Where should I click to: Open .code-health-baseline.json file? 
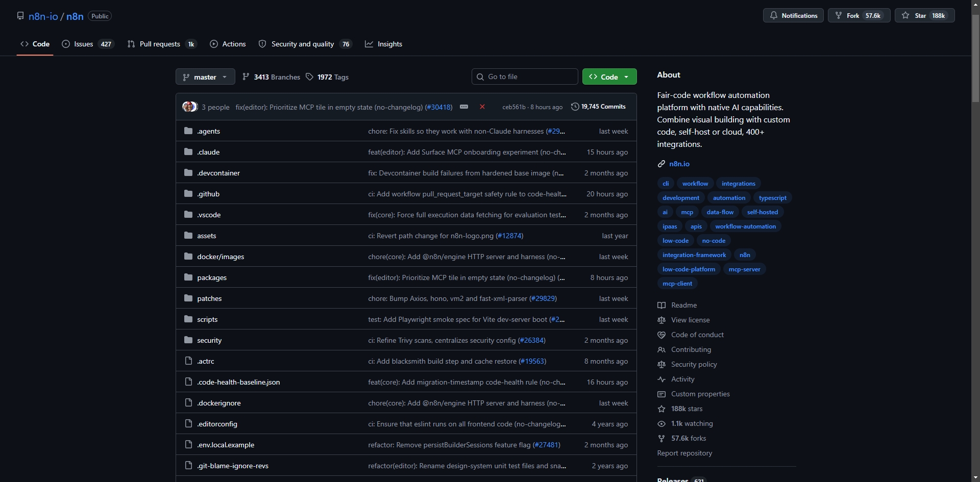pyautogui.click(x=238, y=382)
